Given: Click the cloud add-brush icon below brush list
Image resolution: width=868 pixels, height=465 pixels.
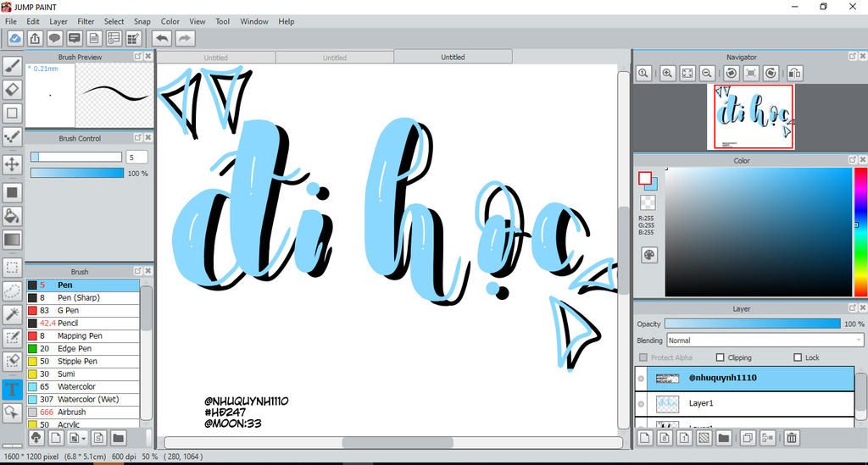Looking at the screenshot, I should [36, 438].
